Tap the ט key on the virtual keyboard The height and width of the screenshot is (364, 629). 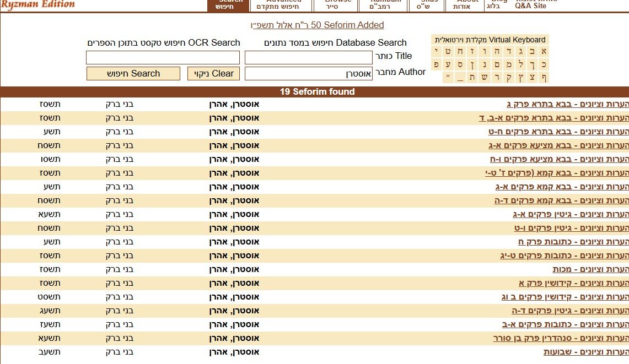tap(448, 51)
